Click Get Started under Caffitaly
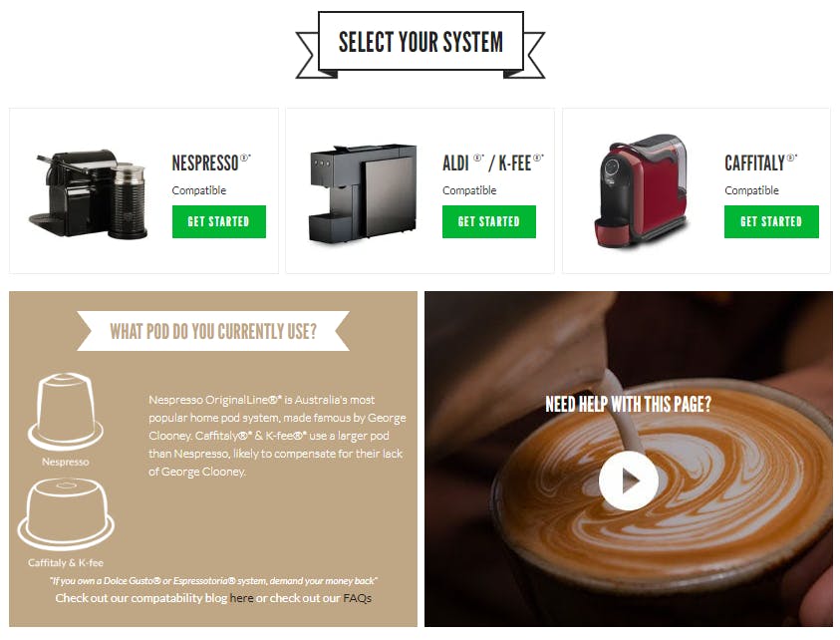This screenshot has height=640, width=840. 771,221
